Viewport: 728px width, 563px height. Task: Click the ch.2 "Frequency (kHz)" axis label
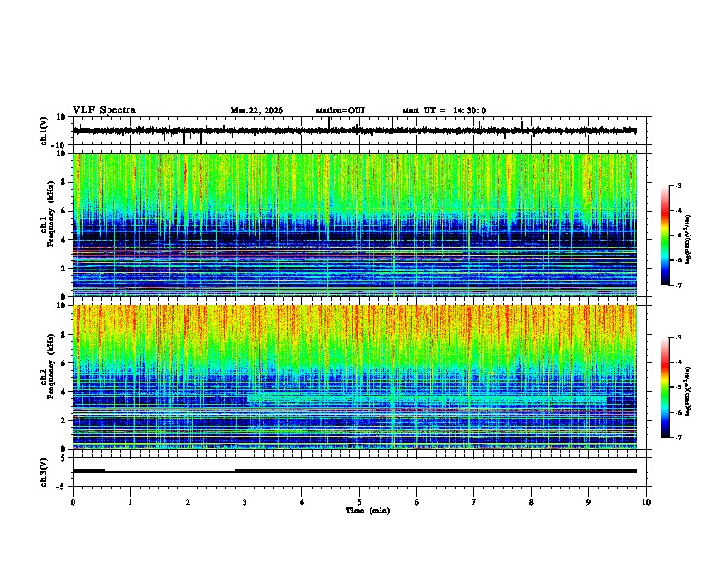(x=51, y=366)
